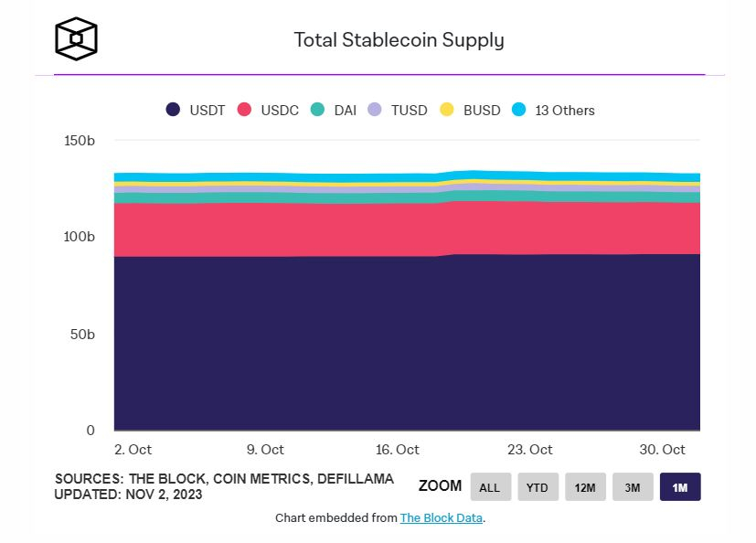Viewport: 756px width, 543px height.
Task: Open The Block Data link
Action: coord(442,518)
